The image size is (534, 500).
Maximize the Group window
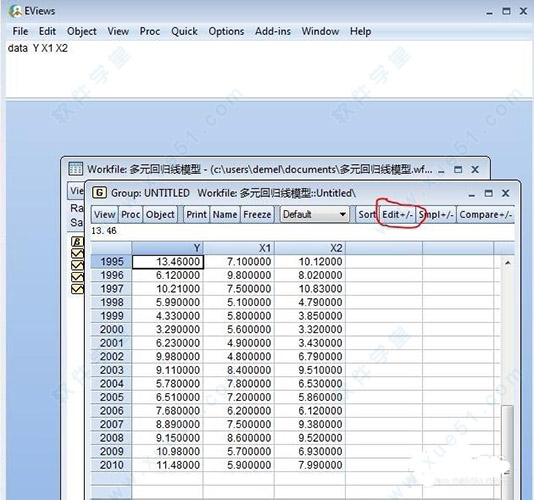[488, 193]
